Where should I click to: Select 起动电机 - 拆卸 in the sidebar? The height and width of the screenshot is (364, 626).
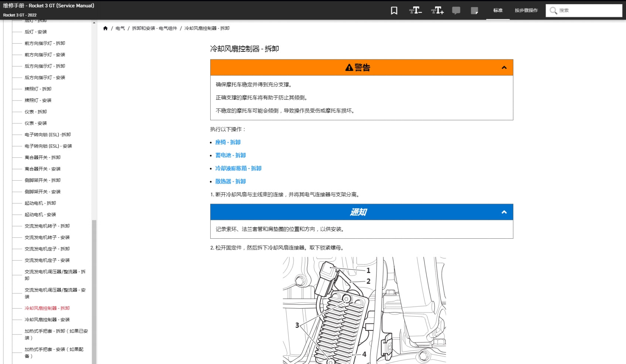(40, 203)
